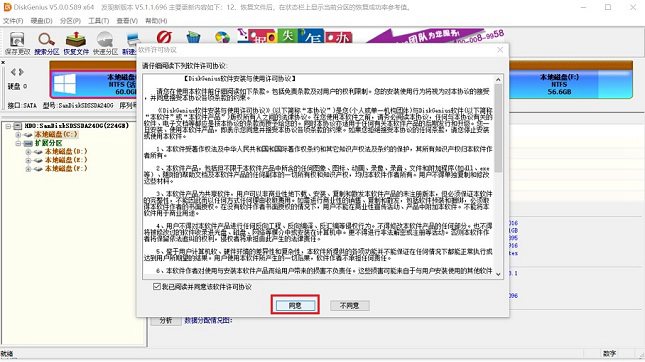Collapse the 扩展分区 tree node
Viewport: 645px width, 362px height.
[18, 143]
